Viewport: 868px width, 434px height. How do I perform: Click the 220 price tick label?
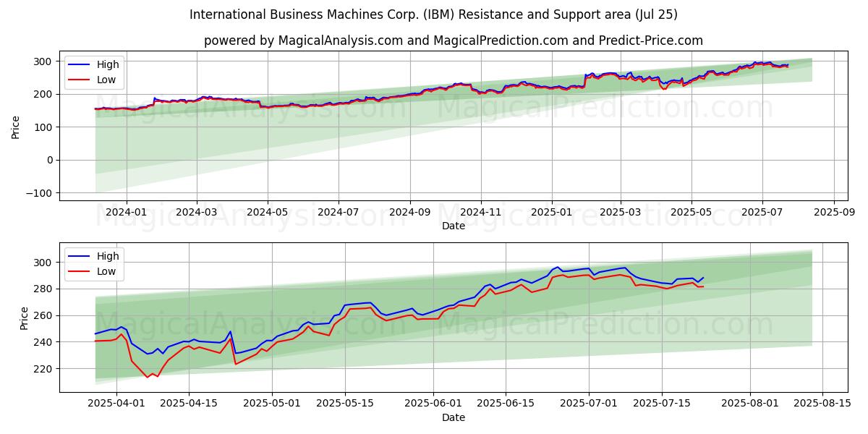pos(42,369)
